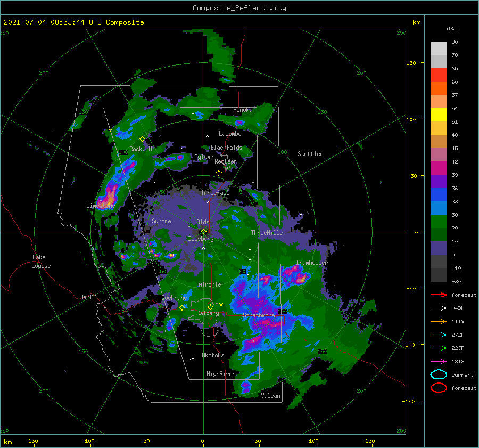Click the yellow diamond marker below RedDeer
Screen dimensions: 479x448
coord(219,173)
